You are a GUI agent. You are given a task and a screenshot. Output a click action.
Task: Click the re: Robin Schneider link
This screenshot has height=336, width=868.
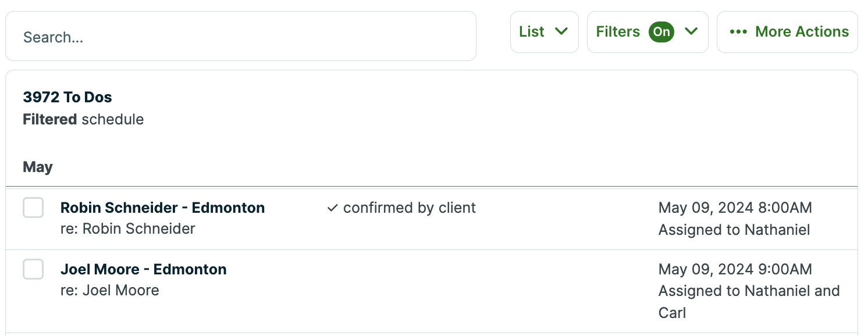pos(129,228)
